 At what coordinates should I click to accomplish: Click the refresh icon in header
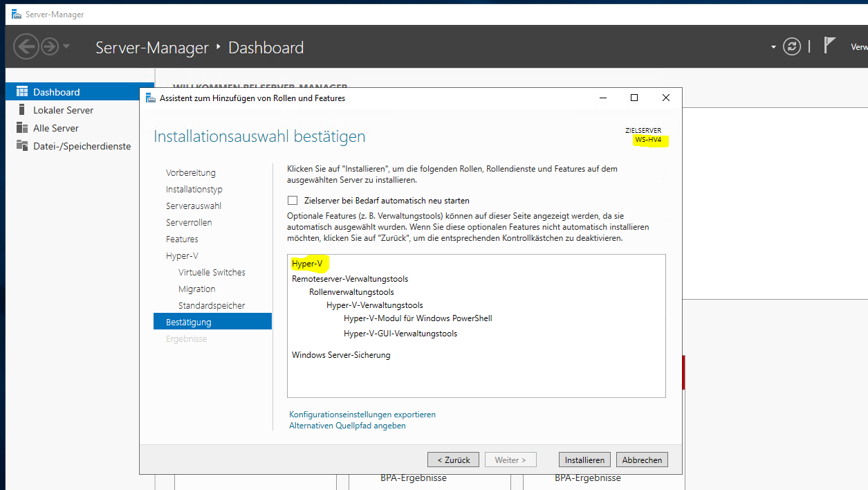pyautogui.click(x=791, y=47)
